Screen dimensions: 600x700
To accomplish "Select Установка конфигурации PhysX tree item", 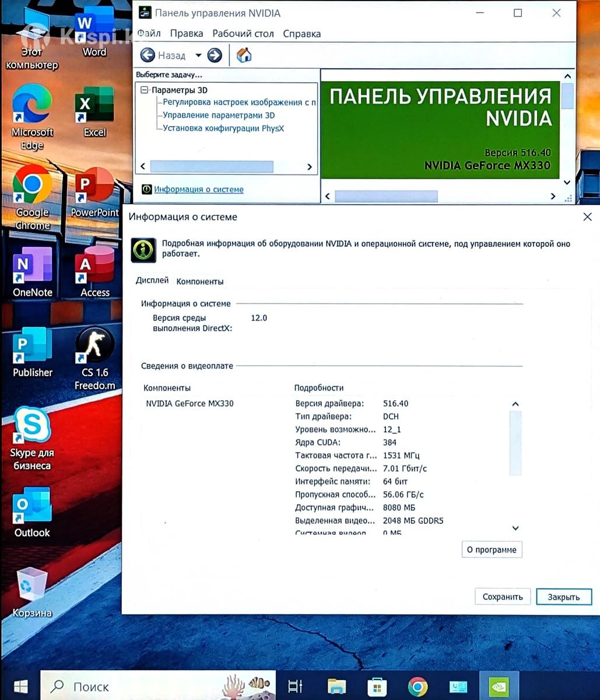I will click(x=223, y=128).
